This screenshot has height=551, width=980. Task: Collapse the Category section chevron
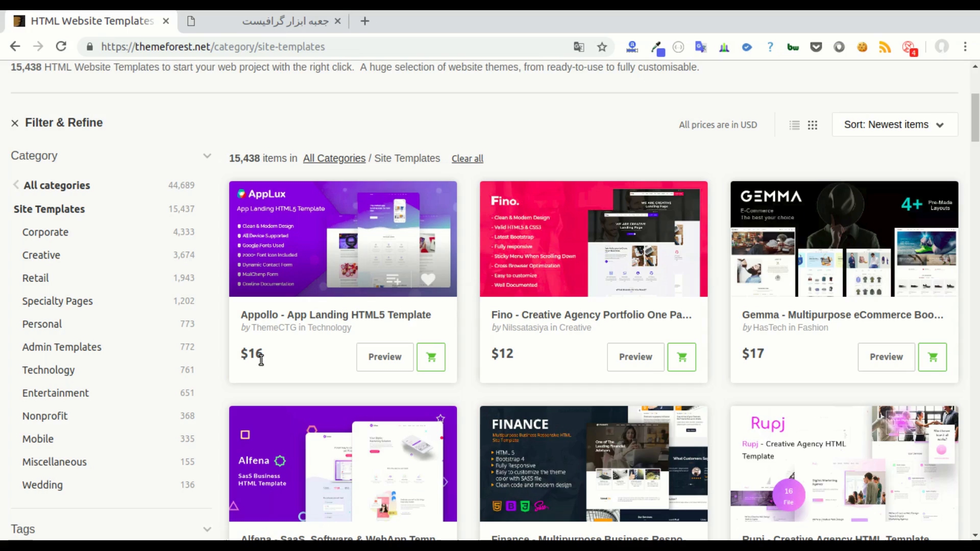(207, 156)
